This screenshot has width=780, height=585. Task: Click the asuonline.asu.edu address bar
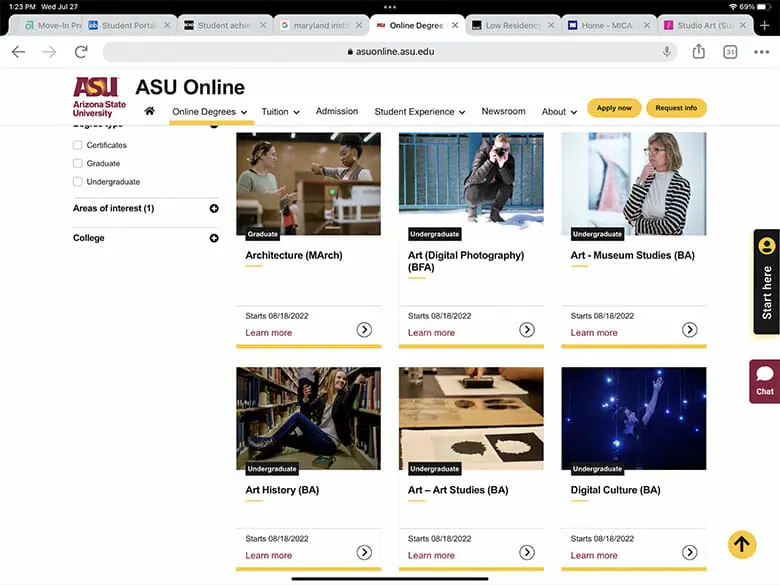[x=390, y=52]
